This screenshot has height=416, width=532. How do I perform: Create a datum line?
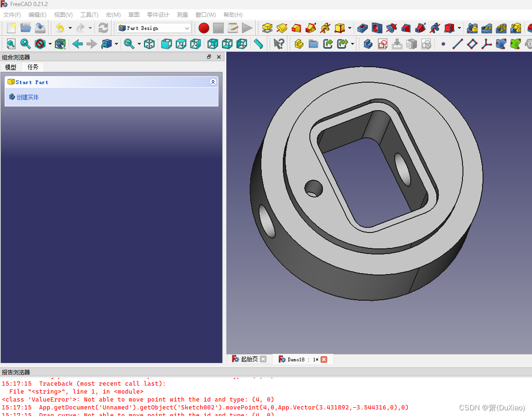(x=457, y=44)
